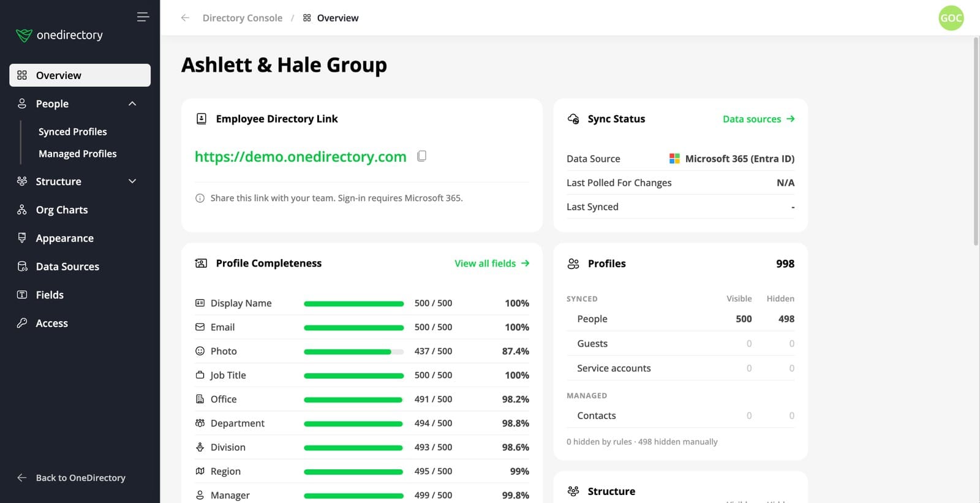The height and width of the screenshot is (503, 980).
Task: Click the Photo completeness progress bar
Action: pos(353,352)
